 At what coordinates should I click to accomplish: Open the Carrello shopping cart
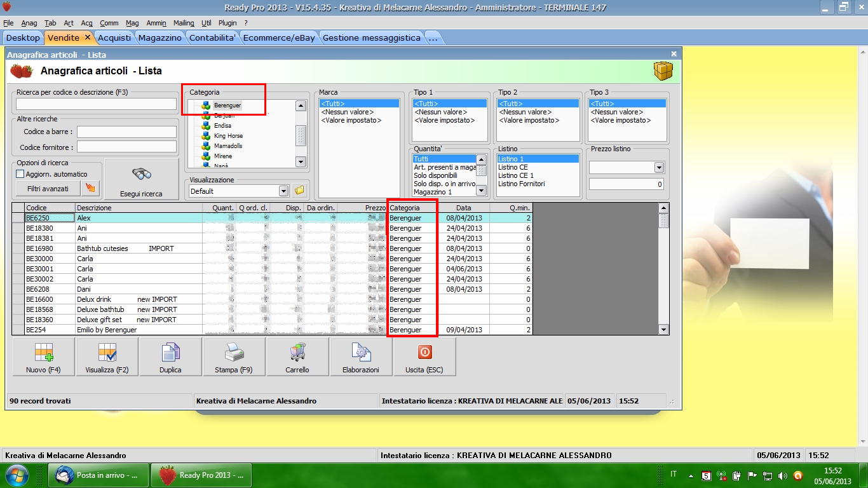pyautogui.click(x=297, y=357)
